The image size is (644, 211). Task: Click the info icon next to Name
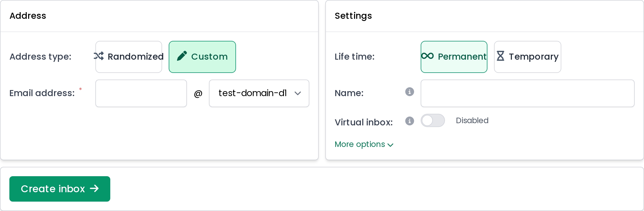[409, 92]
